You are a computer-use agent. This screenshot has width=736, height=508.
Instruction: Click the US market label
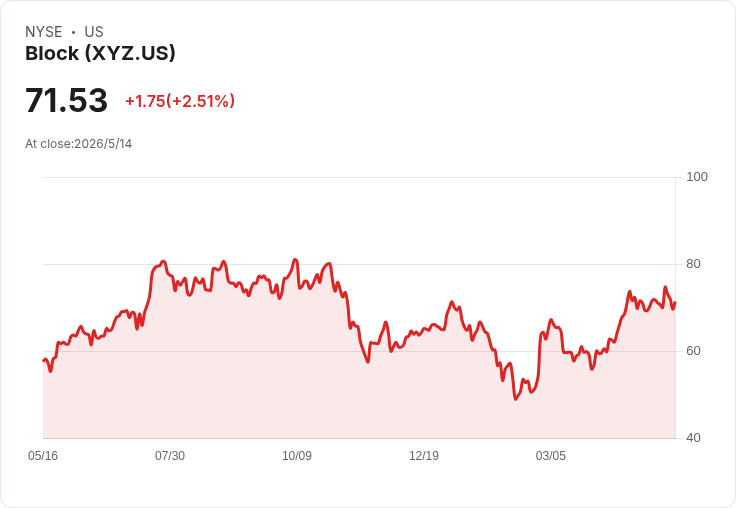coord(94,32)
